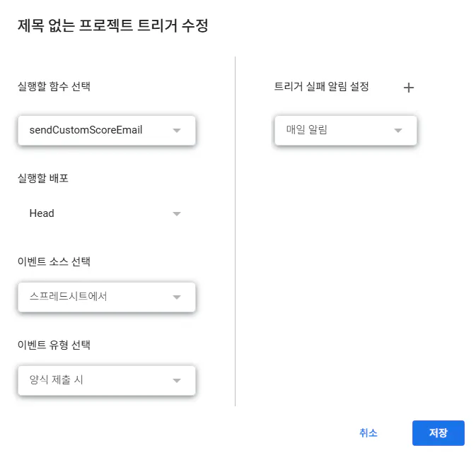Click the arrow icon beside 양식 제출 시
Image resolution: width=476 pixels, height=455 pixels.
[x=177, y=380]
